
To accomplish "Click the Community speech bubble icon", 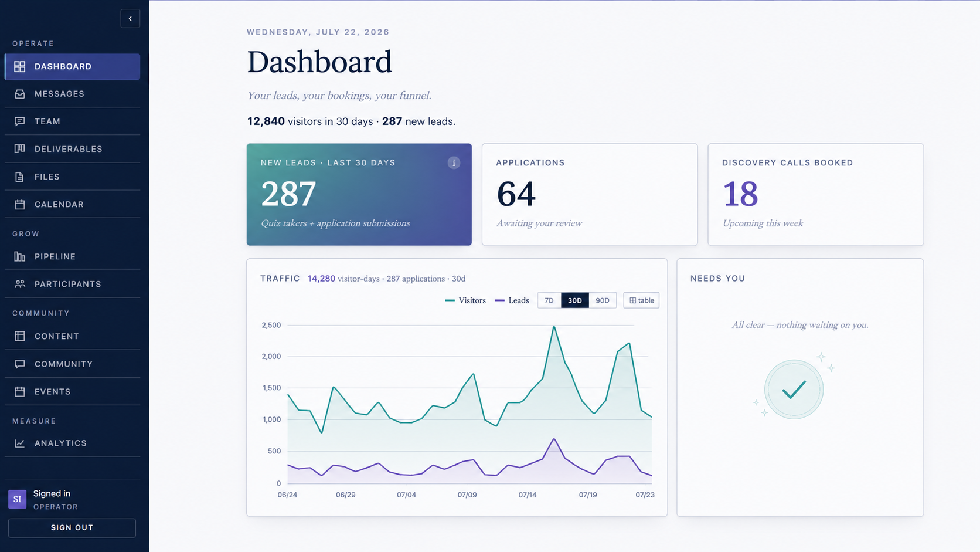I will point(20,364).
